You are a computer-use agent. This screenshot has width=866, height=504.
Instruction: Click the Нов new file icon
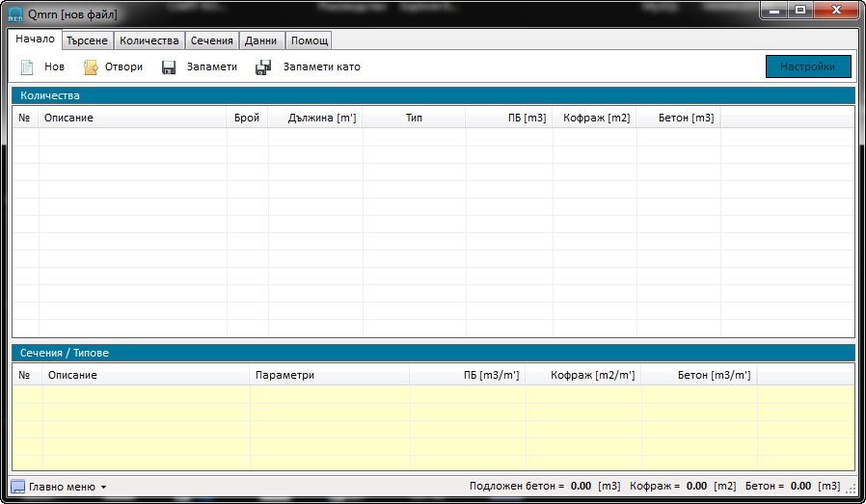pyautogui.click(x=27, y=67)
